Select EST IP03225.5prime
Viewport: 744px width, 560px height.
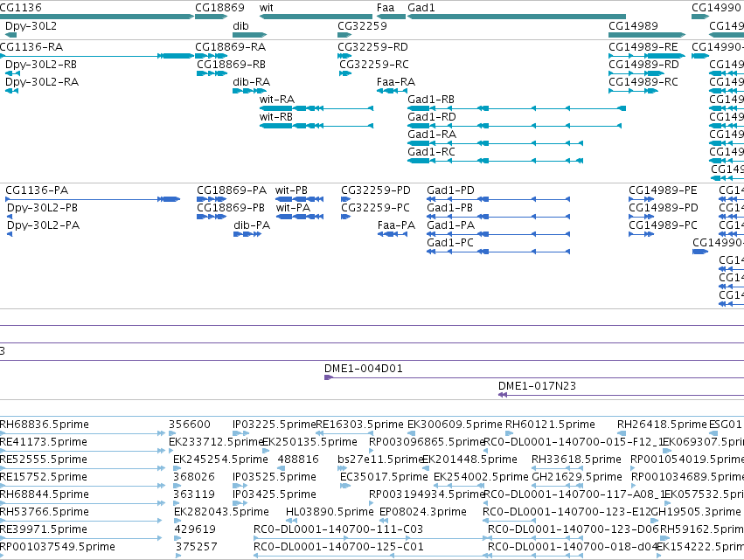coord(241,433)
